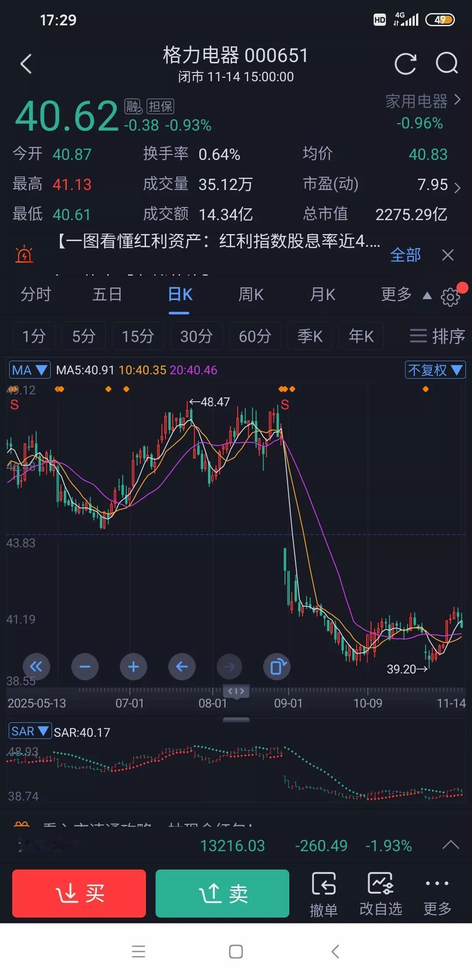Select the 60分 period

click(x=255, y=336)
